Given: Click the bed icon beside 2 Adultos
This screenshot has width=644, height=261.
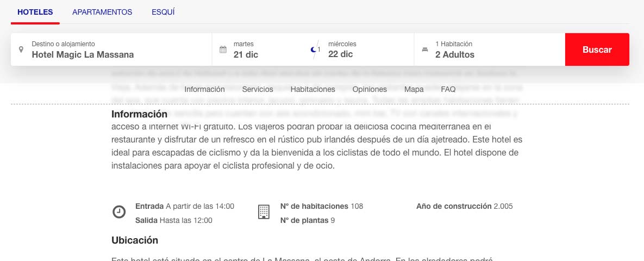Looking at the screenshot, I should (425, 49).
